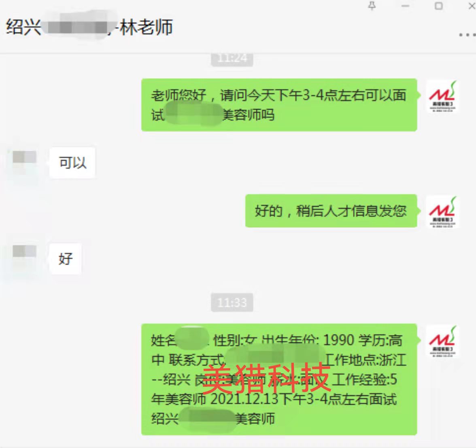
Task: Click the '绍兴' text in the chat title
Action: 23,27
